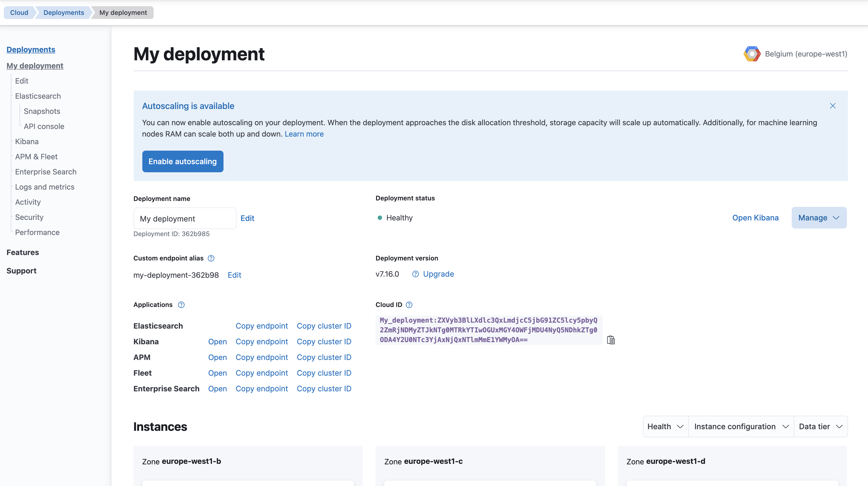Click Belgium (europe-west1) region label
The height and width of the screenshot is (486, 868).
[806, 54]
